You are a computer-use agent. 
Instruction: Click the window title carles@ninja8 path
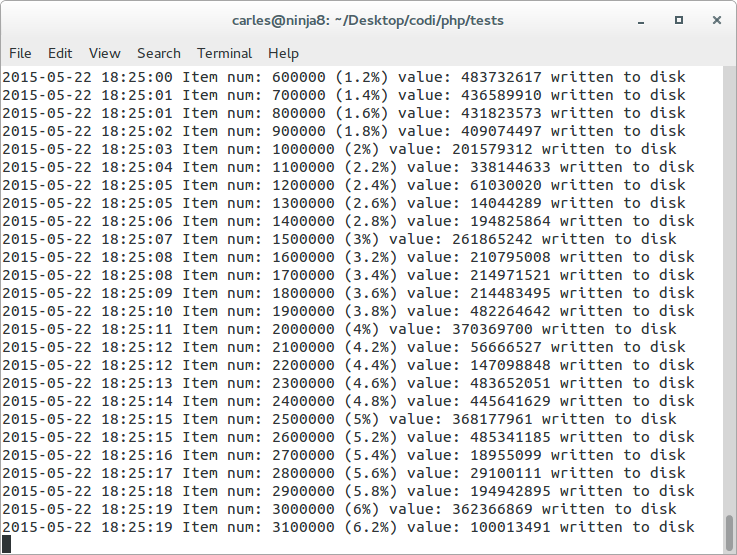(x=368, y=21)
